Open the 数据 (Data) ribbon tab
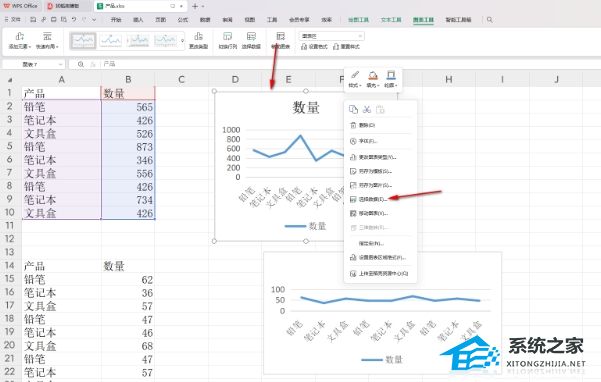Image resolution: width=601 pixels, height=382 pixels. (x=205, y=20)
